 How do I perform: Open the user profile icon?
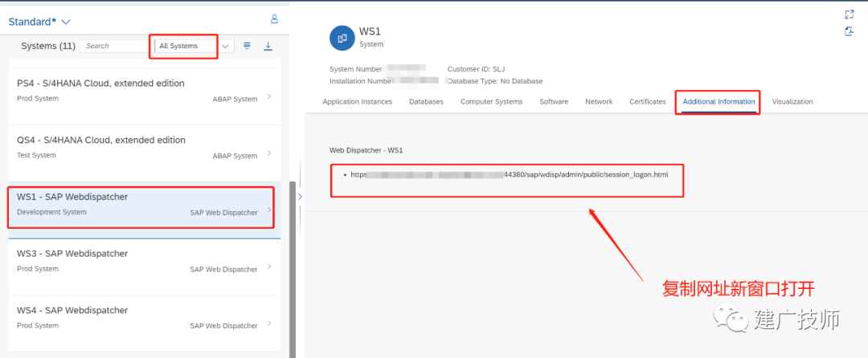[x=274, y=19]
